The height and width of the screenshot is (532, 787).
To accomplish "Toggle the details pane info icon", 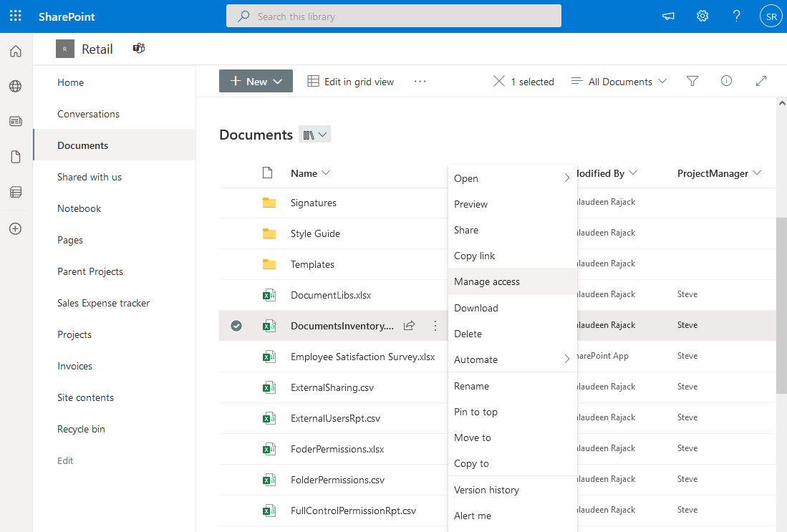I will tap(726, 81).
